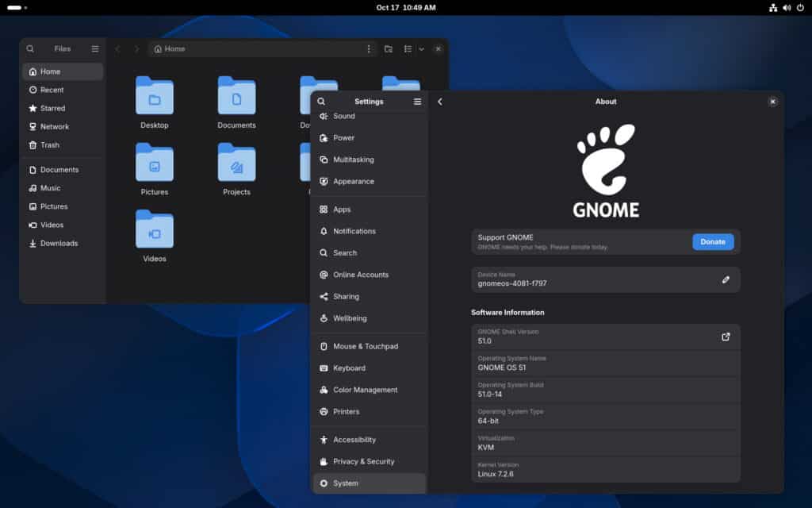Click the power icon in top bar
Image resolution: width=812 pixels, height=508 pixels.
[800, 8]
